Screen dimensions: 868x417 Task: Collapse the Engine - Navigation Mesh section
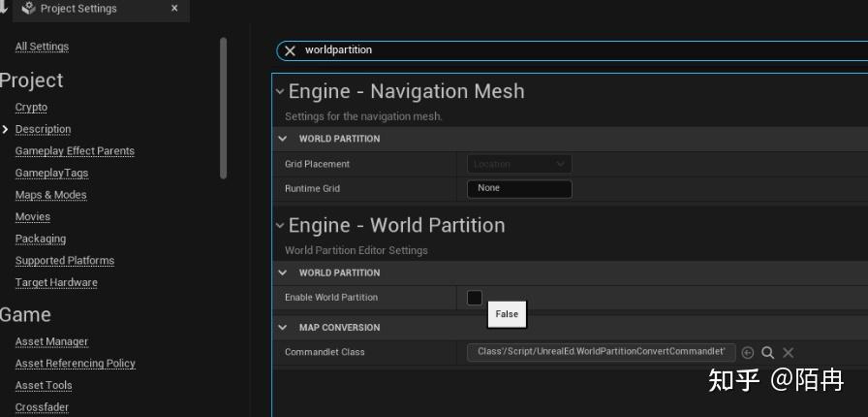click(x=280, y=92)
